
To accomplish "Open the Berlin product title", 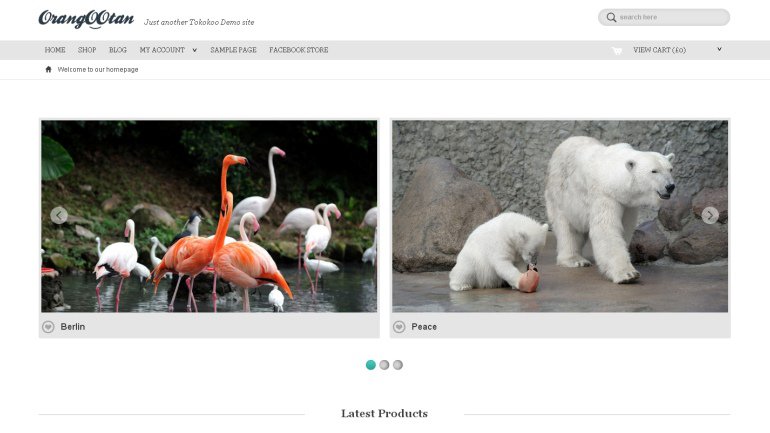I will [x=73, y=326].
